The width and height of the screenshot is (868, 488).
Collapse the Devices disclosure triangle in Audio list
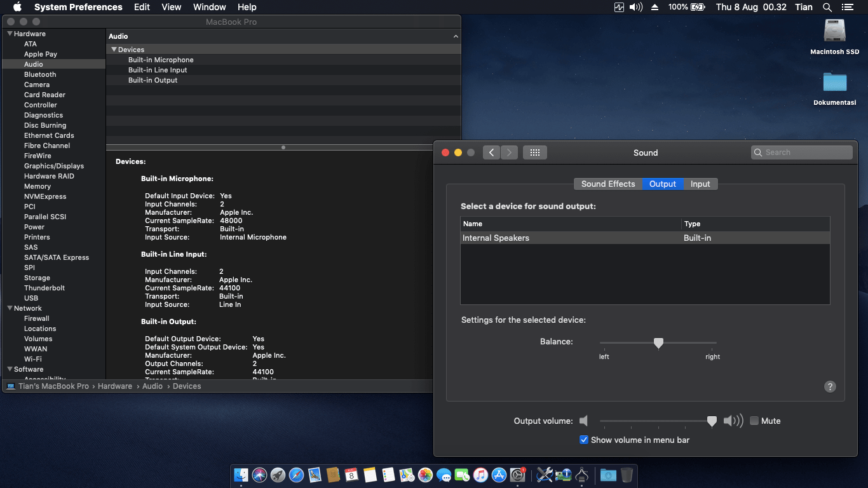[x=114, y=50]
